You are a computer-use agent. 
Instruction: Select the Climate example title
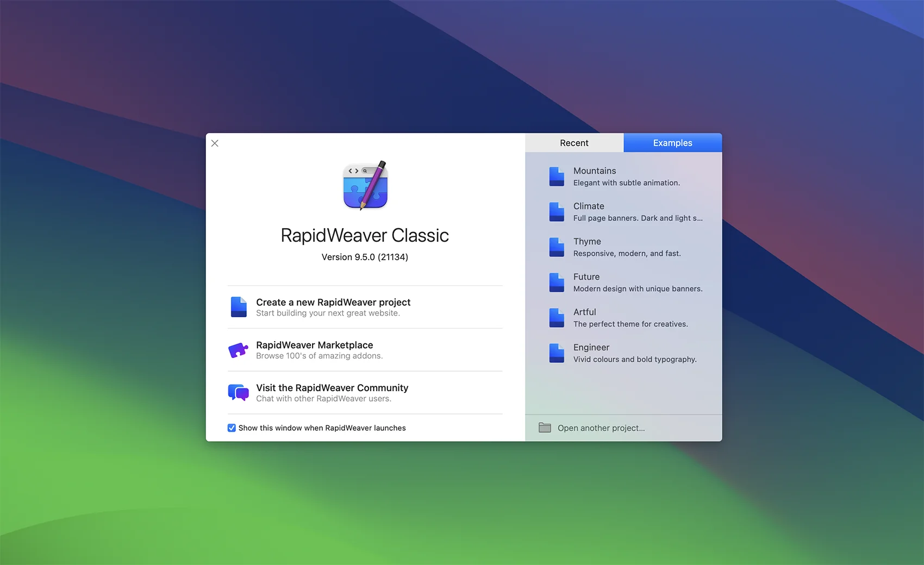[x=589, y=206]
